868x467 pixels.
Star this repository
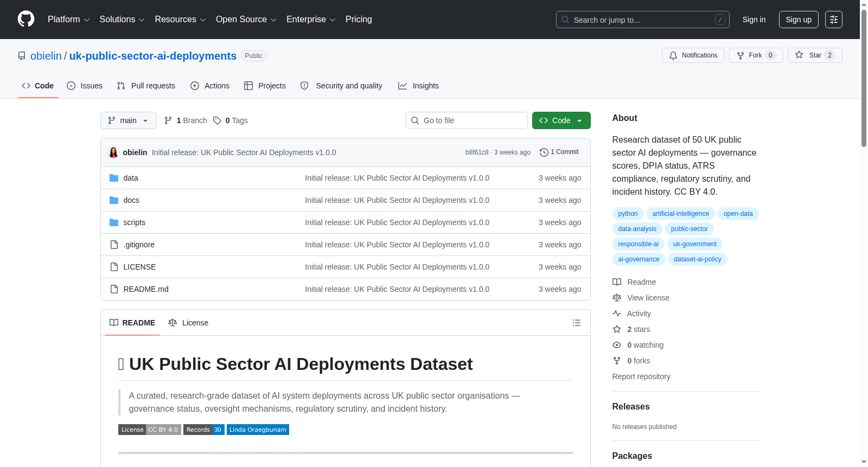coord(815,55)
